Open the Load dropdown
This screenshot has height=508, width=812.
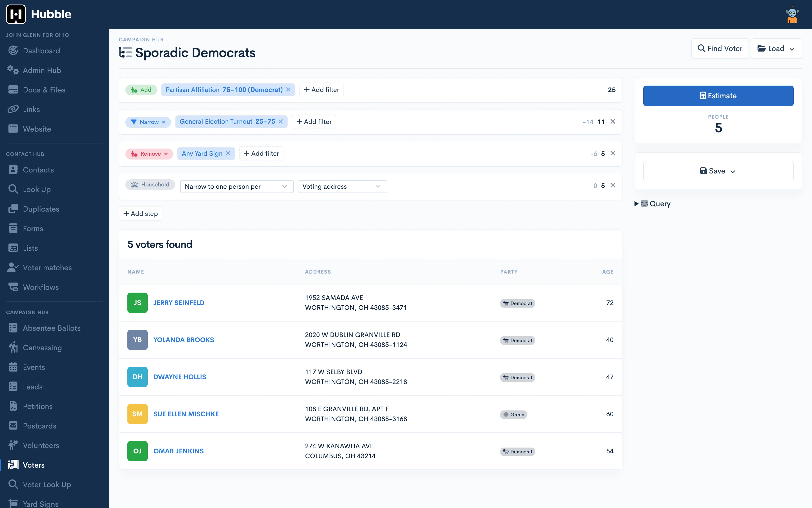(776, 49)
